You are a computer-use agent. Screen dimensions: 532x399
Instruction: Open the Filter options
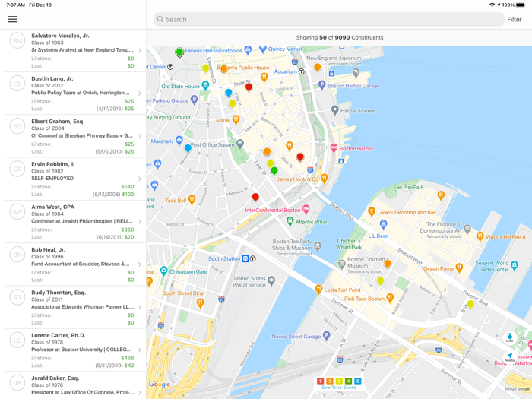tap(515, 19)
